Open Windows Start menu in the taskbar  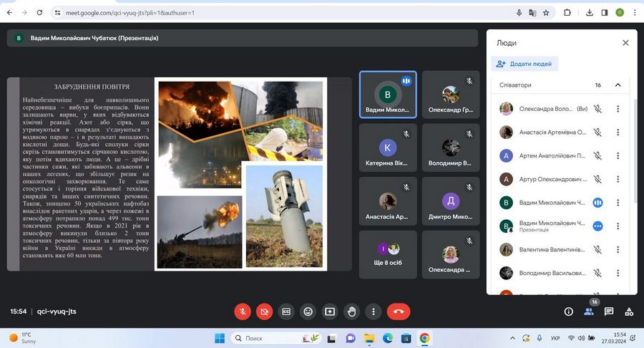(x=219, y=338)
